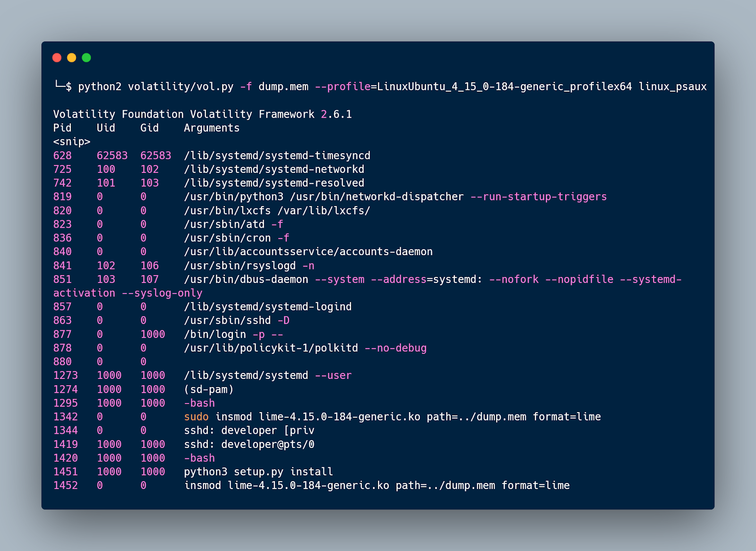
Task: Click Uid value 101 in systemd-resolved row
Action: [106, 183]
